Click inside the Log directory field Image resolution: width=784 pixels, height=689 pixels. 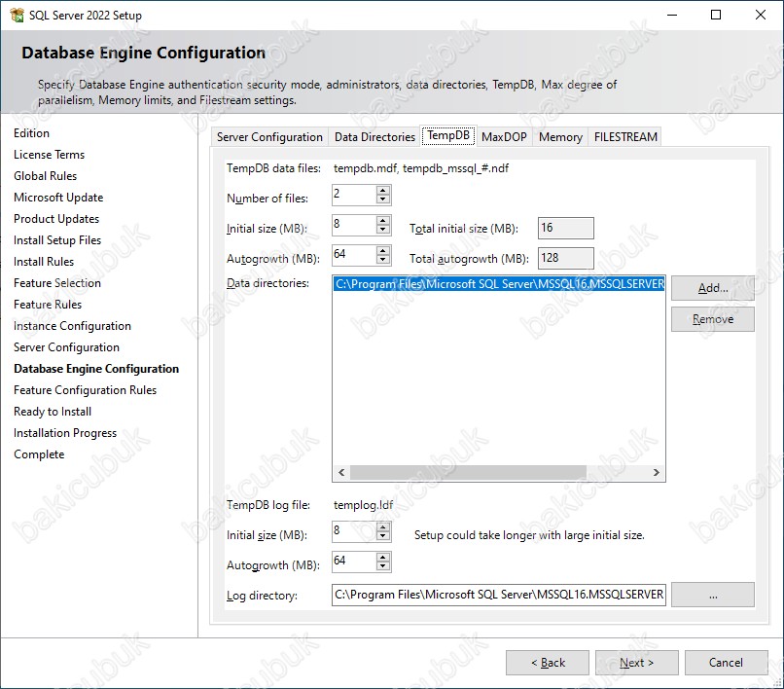pos(498,595)
